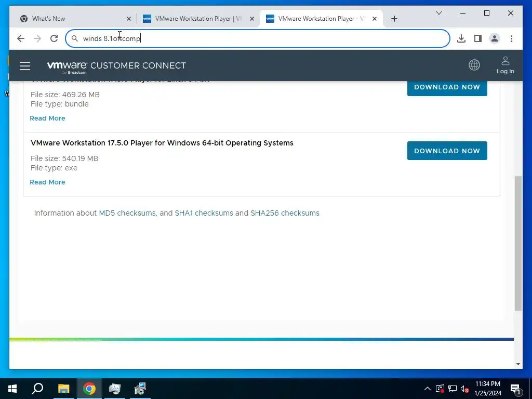Read More about the Windows exe file
The height and width of the screenshot is (399, 532).
[47, 182]
